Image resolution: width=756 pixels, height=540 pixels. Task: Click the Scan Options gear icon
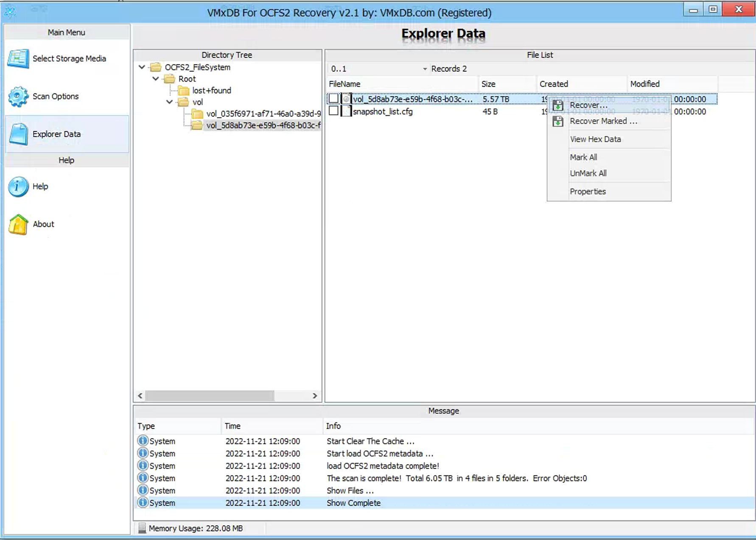coord(18,96)
